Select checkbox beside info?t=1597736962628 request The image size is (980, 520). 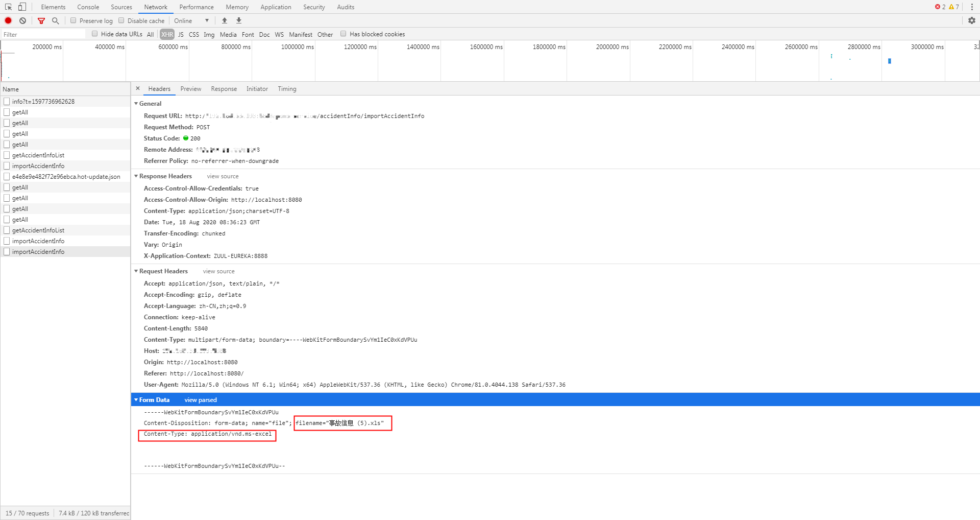tap(7, 101)
